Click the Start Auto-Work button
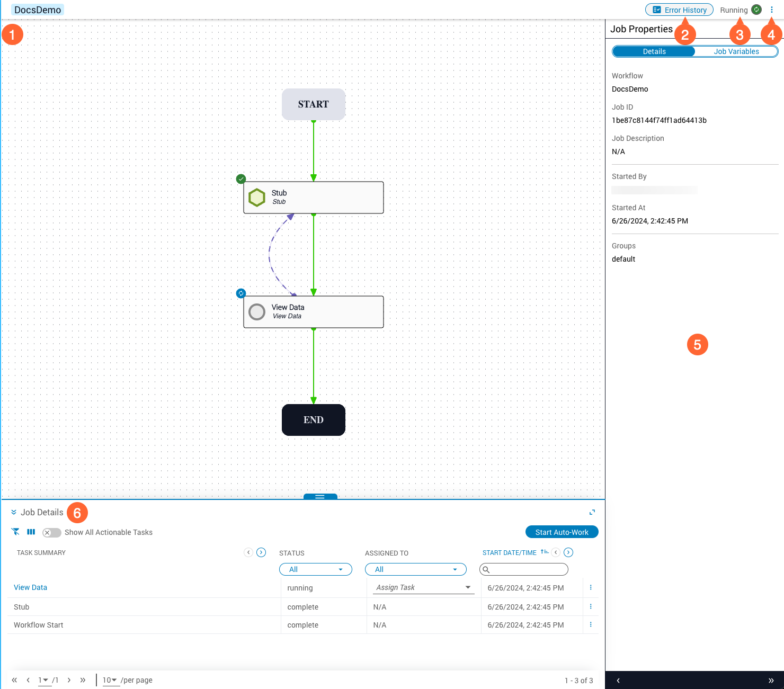784x689 pixels. click(562, 532)
